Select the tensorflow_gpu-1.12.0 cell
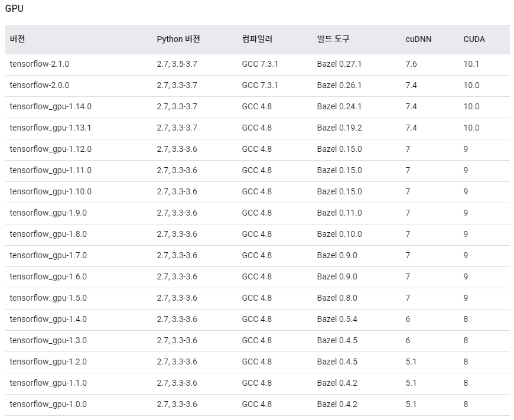The width and height of the screenshot is (514, 420). [50, 149]
